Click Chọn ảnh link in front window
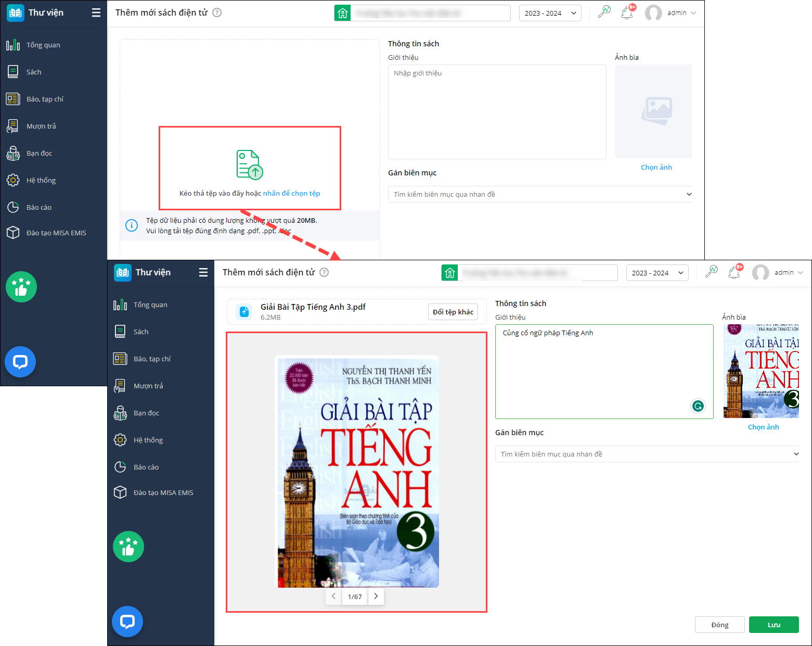The width and height of the screenshot is (812, 646). click(764, 427)
